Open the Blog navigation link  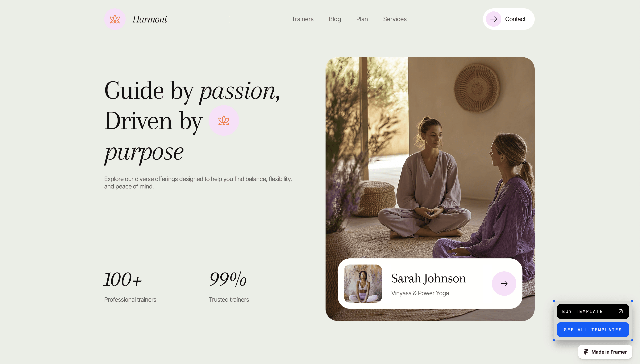tap(335, 19)
